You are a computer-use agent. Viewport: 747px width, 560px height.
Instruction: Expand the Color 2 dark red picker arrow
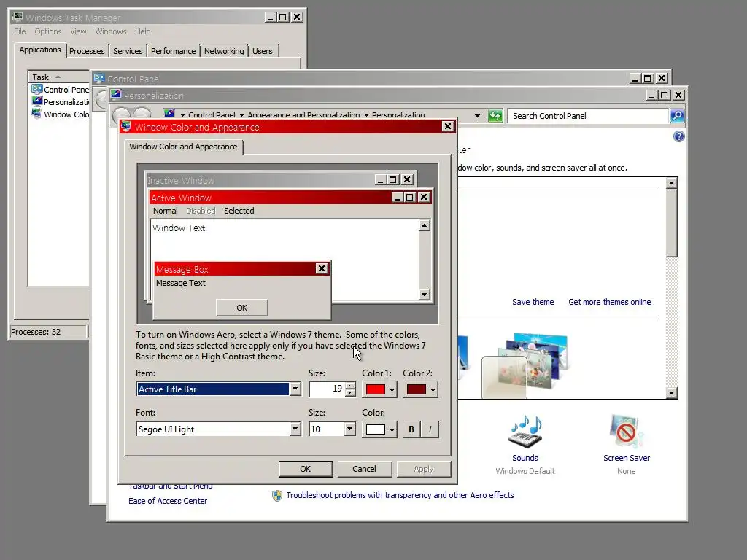tap(433, 389)
